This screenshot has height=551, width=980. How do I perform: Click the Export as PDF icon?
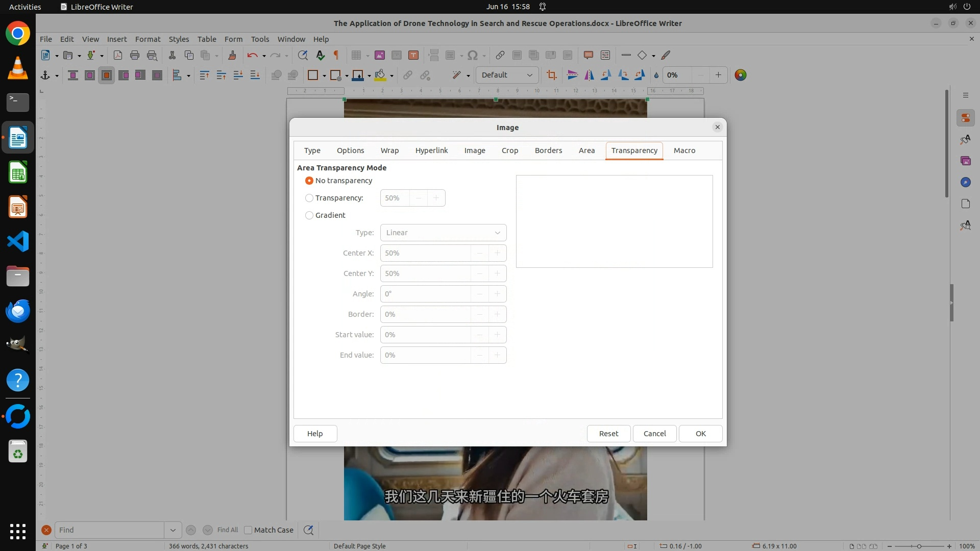click(x=118, y=56)
